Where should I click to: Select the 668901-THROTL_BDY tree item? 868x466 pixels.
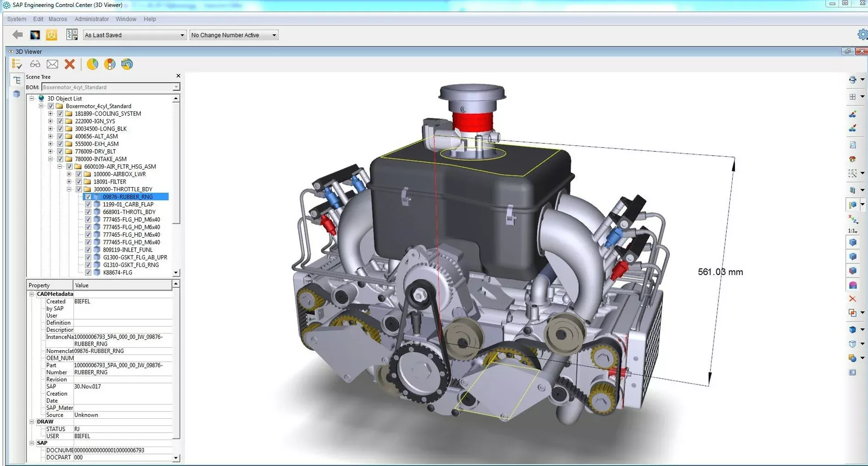point(129,212)
